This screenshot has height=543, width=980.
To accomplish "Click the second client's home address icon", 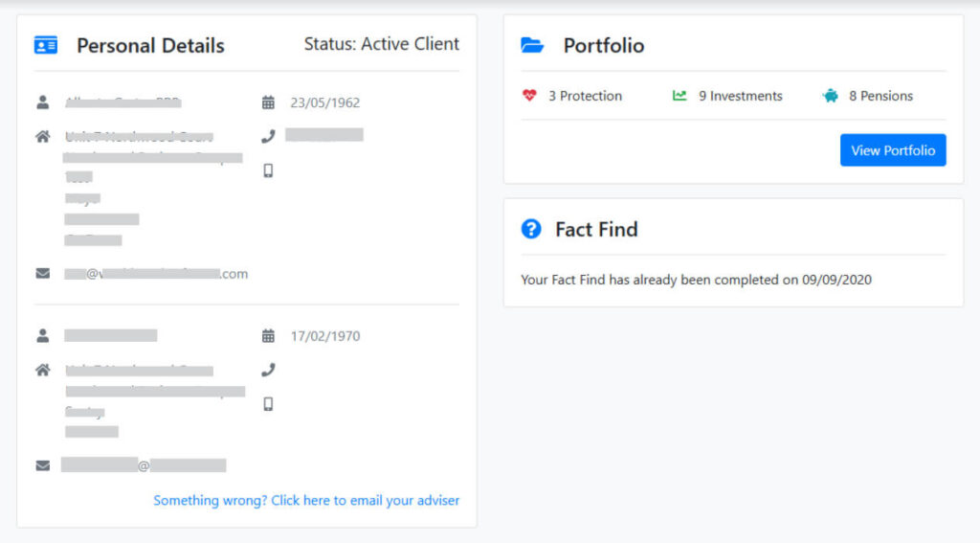I will [42, 370].
